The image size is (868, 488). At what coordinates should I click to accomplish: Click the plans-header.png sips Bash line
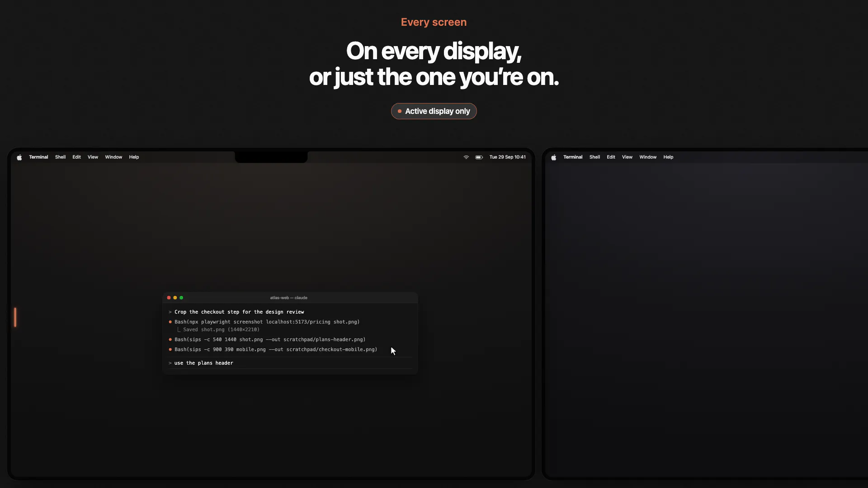click(x=267, y=340)
